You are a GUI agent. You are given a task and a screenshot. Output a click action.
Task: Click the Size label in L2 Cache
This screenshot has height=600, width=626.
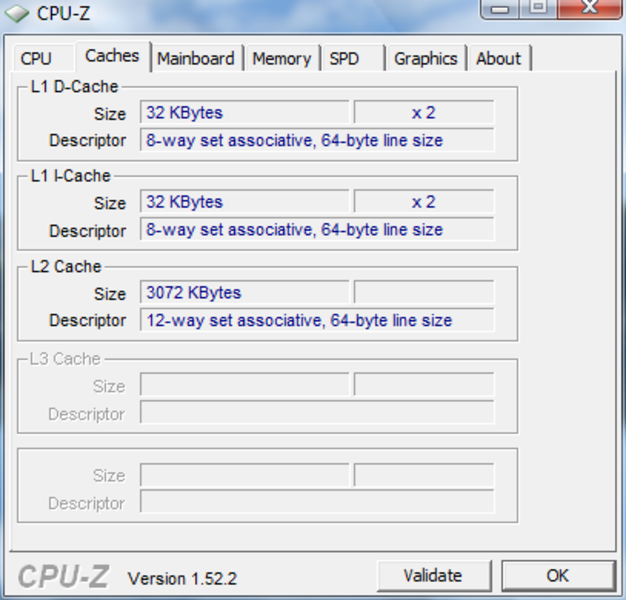click(x=110, y=294)
